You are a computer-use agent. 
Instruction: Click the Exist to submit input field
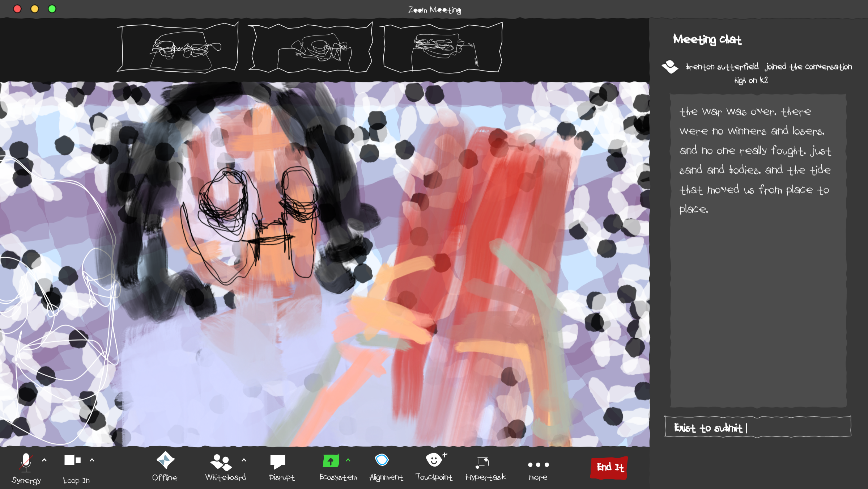click(x=757, y=427)
